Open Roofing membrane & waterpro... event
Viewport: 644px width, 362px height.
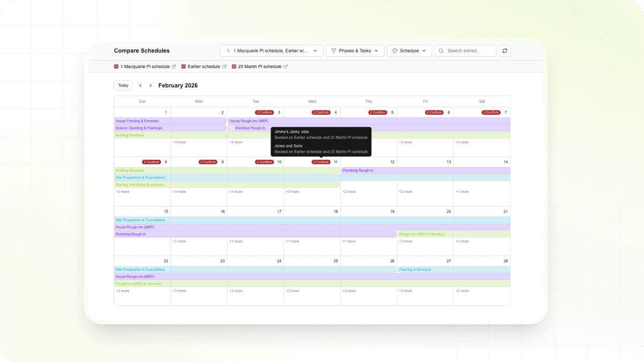227,184
